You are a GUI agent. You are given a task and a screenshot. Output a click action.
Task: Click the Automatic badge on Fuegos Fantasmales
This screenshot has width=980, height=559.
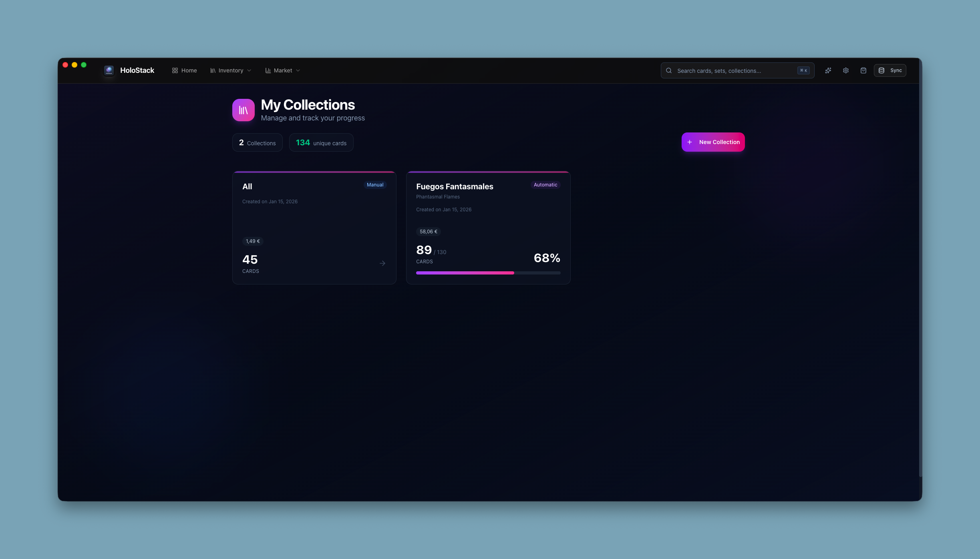[x=545, y=185]
